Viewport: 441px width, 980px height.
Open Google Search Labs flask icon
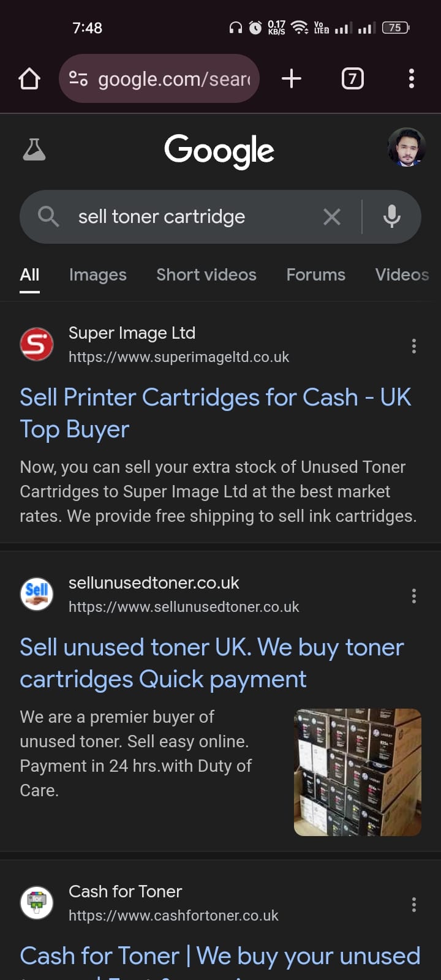point(34,149)
